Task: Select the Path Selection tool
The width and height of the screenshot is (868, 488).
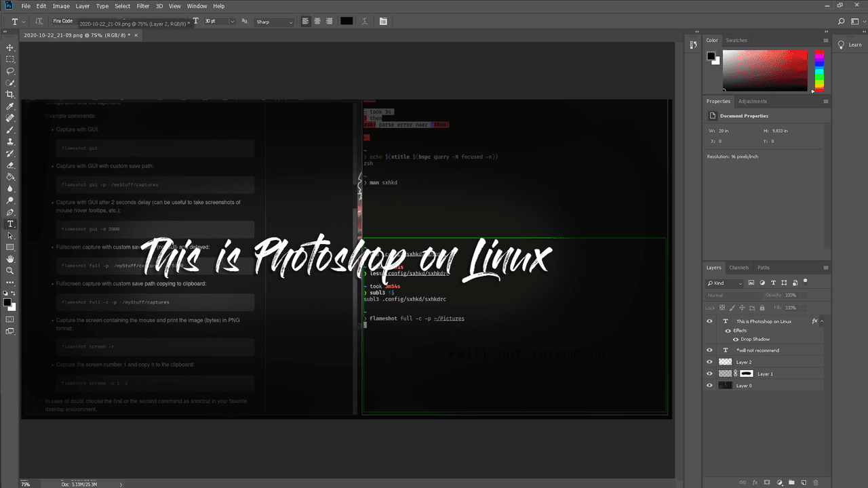Action: click(x=10, y=235)
